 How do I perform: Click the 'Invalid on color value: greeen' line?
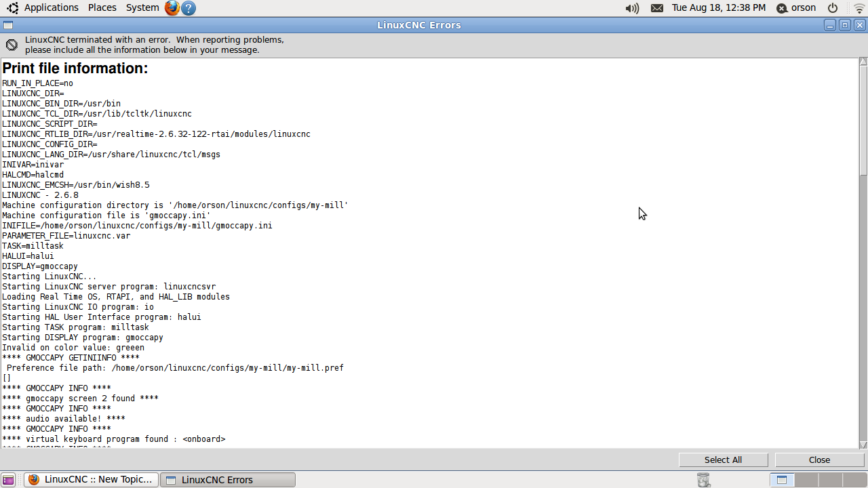click(73, 348)
